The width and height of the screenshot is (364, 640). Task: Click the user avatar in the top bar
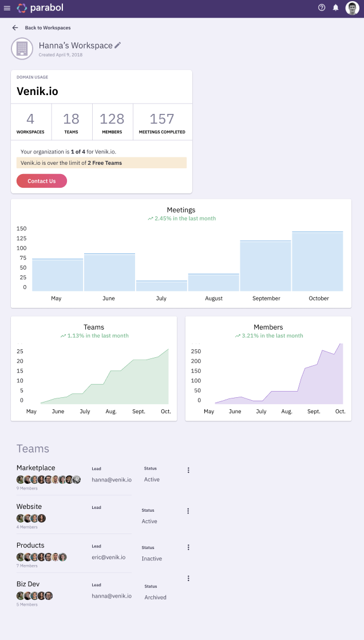pos(351,8)
